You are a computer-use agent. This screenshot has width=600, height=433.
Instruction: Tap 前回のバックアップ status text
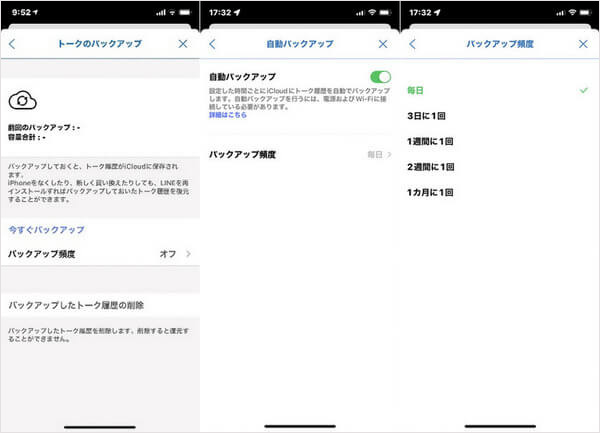[44, 127]
